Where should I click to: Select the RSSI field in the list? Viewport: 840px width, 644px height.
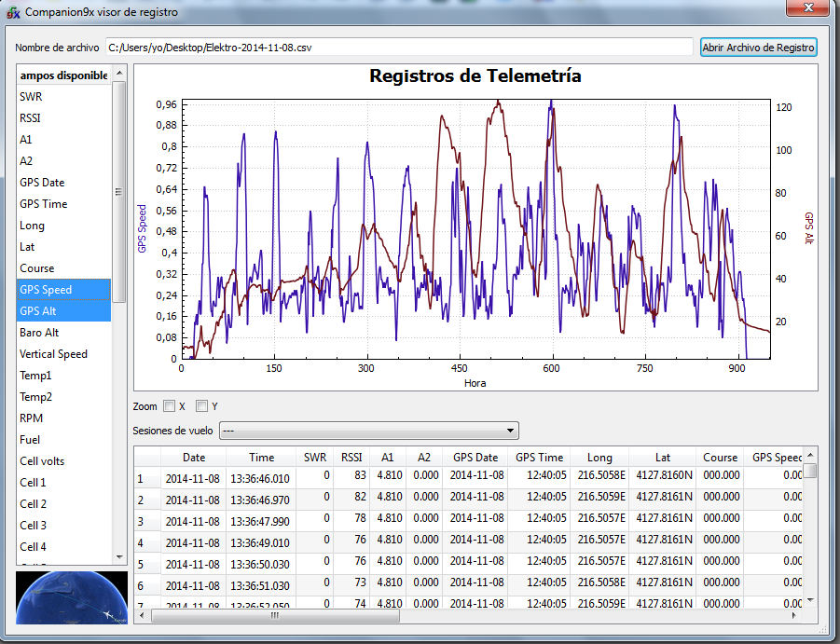[63, 118]
